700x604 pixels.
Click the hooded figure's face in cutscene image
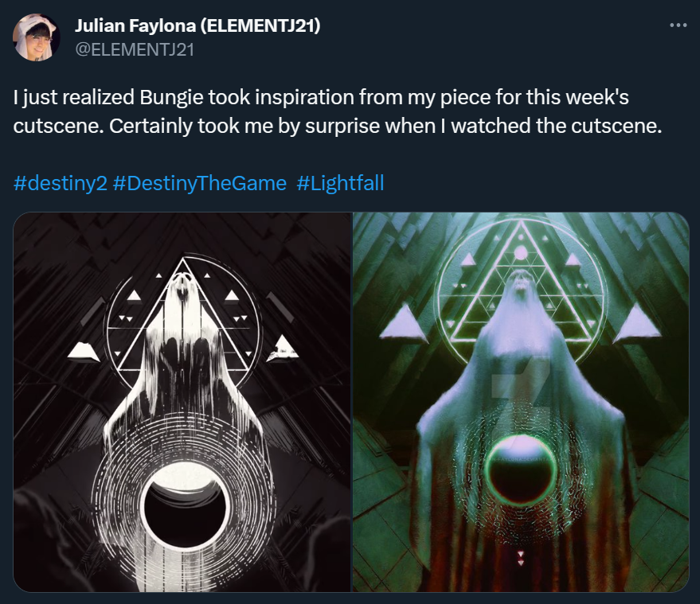pyautogui.click(x=183, y=286)
